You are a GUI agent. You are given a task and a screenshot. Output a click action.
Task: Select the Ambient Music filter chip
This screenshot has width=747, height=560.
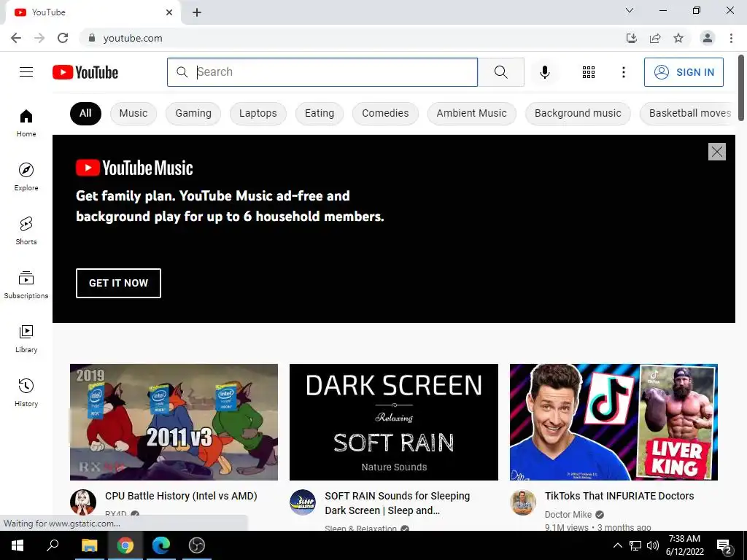pos(472,113)
